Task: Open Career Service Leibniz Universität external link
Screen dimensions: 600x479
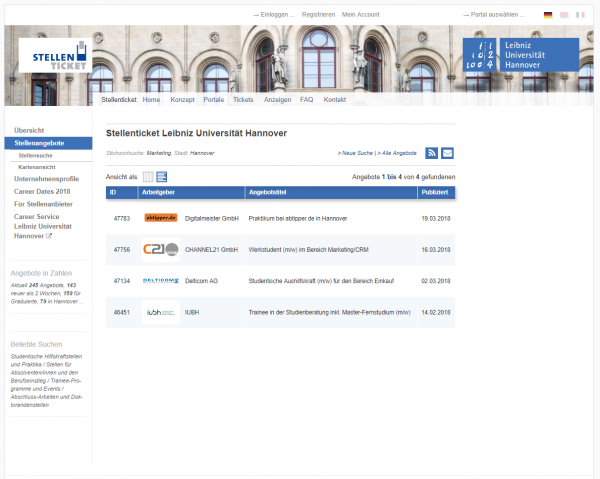Action: [43, 226]
